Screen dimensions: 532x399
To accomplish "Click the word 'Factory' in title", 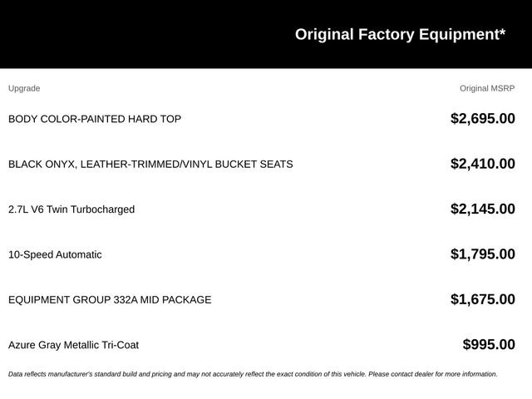I will [386, 35].
